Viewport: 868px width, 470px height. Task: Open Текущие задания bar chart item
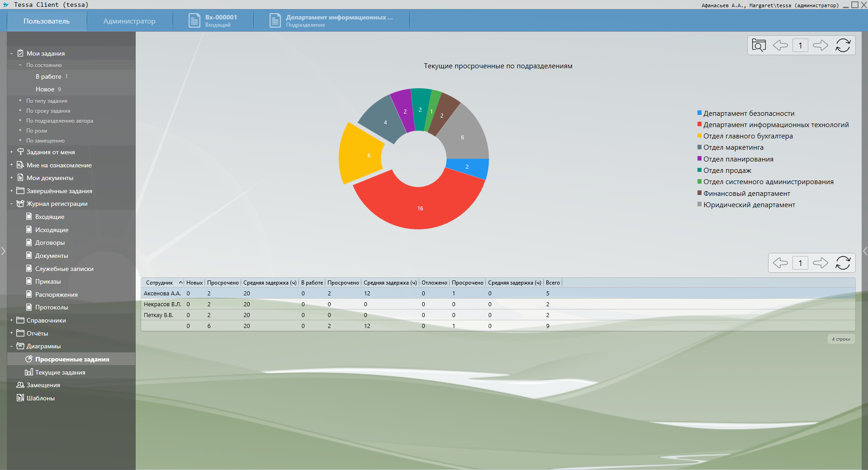coord(60,372)
